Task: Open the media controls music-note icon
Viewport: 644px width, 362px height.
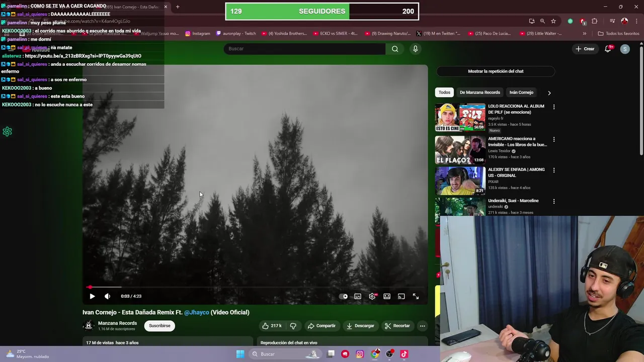Action: tap(612, 21)
